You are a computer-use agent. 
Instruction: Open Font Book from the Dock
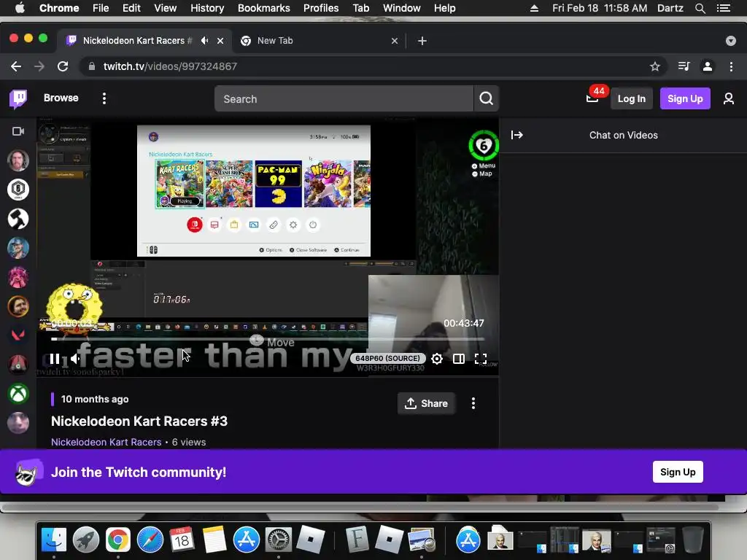tap(357, 540)
